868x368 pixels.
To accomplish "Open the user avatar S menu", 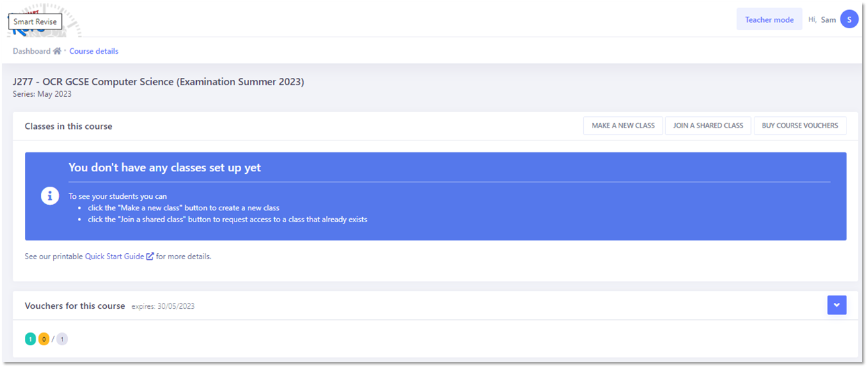I will point(849,19).
